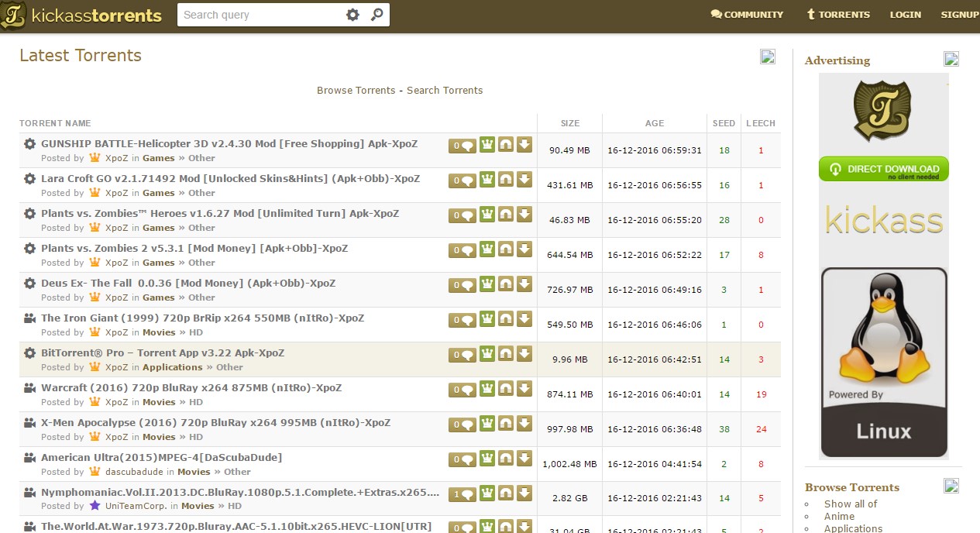Sort by the TORRENT NAME column header

tap(55, 123)
